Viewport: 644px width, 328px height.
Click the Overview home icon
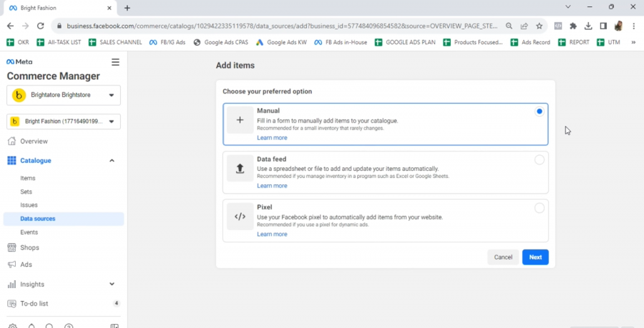[x=11, y=141]
